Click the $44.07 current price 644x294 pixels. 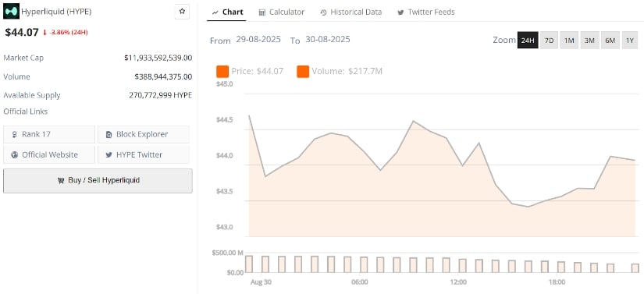(x=22, y=33)
